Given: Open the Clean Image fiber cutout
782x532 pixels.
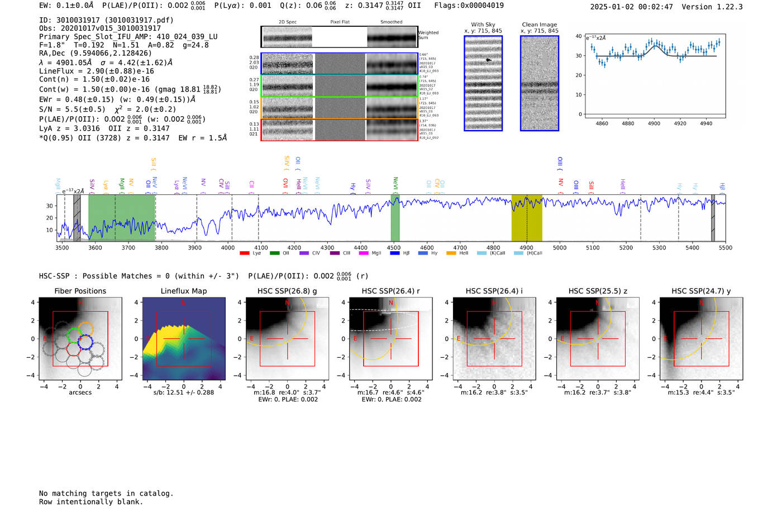Looking at the screenshot, I should pos(540,83).
